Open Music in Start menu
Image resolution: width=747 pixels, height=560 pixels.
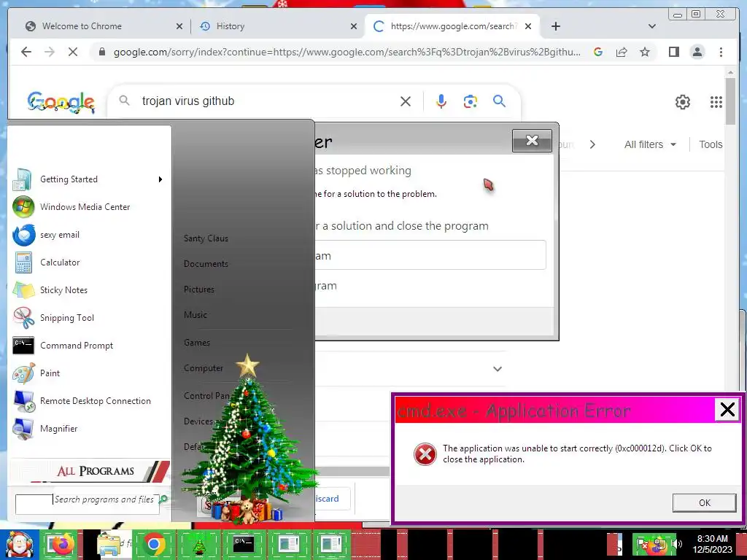pyautogui.click(x=196, y=315)
